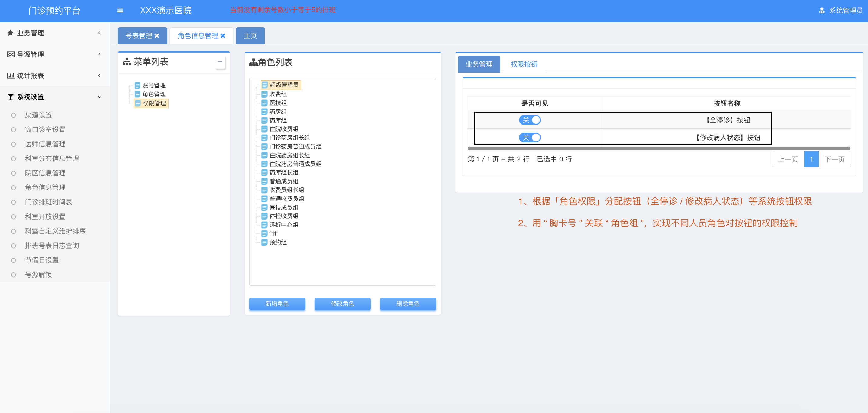Click the file icon next to 账号管理
868x413 pixels.
click(137, 86)
